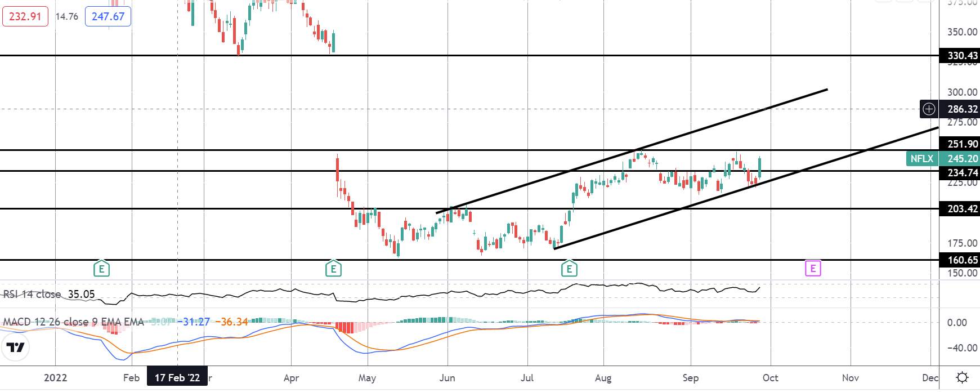Image resolution: width=980 pixels, height=392 pixels.
Task: Select the RSI 14 close indicator label
Action: pyautogui.click(x=32, y=294)
